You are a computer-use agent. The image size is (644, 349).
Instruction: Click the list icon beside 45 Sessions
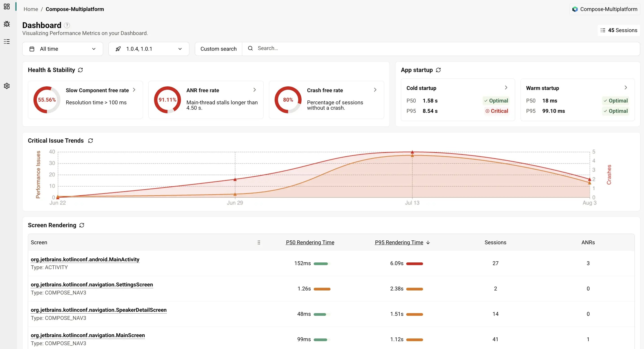(603, 30)
